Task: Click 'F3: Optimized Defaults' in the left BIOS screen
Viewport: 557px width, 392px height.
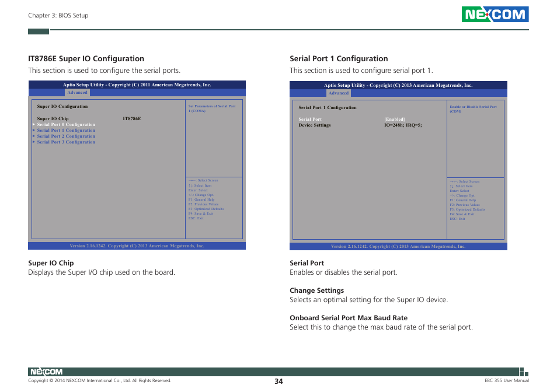Action: click(x=206, y=209)
